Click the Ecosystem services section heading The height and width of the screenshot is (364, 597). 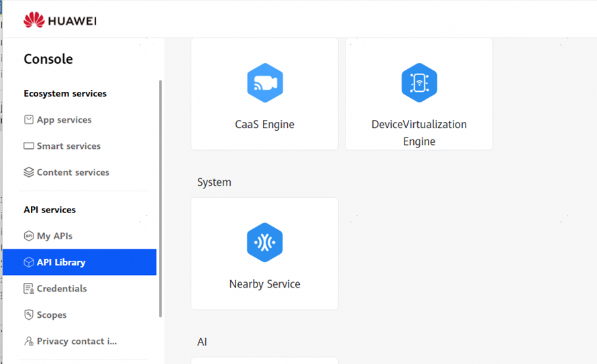coord(65,94)
